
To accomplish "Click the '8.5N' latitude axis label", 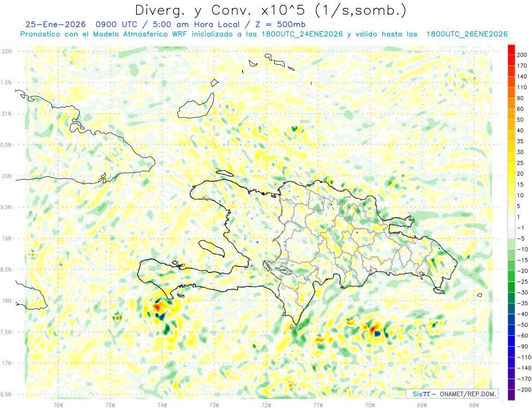I will click(x=7, y=270).
